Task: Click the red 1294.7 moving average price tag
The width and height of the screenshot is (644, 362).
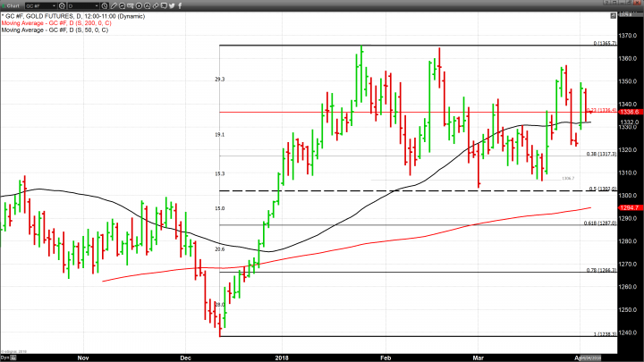Action: (631, 207)
